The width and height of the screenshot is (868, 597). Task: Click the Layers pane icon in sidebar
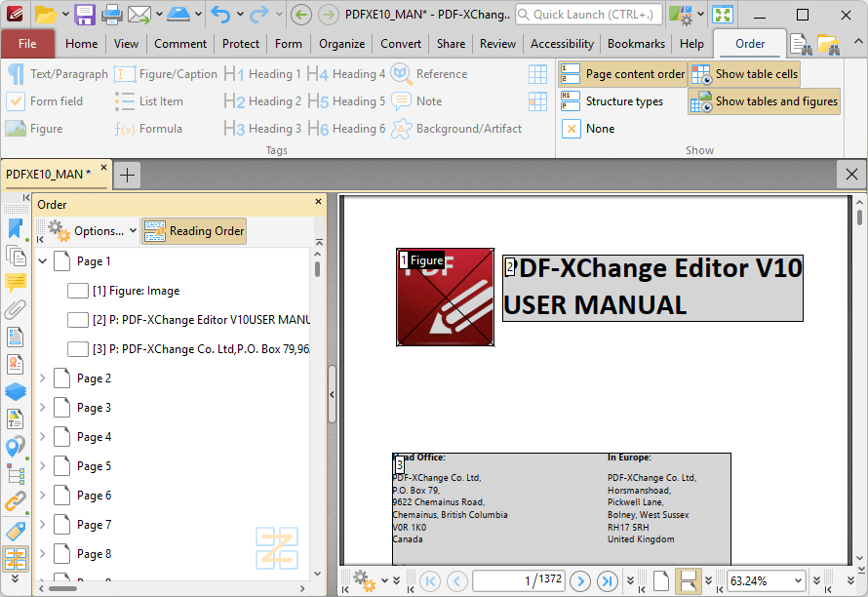point(16,392)
